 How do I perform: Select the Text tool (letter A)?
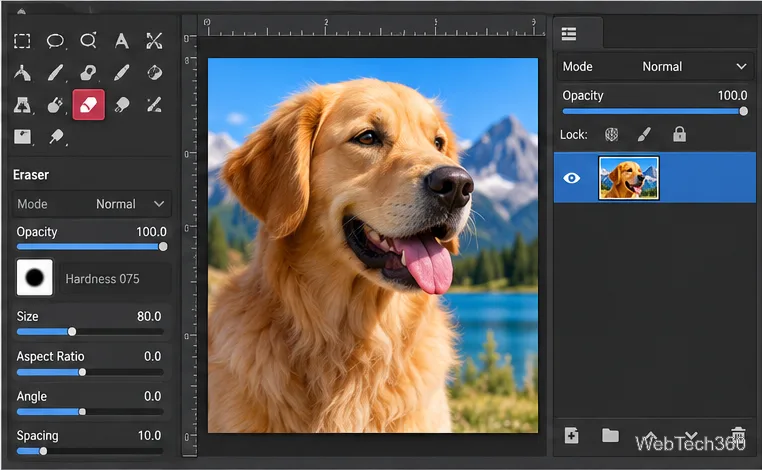point(121,41)
